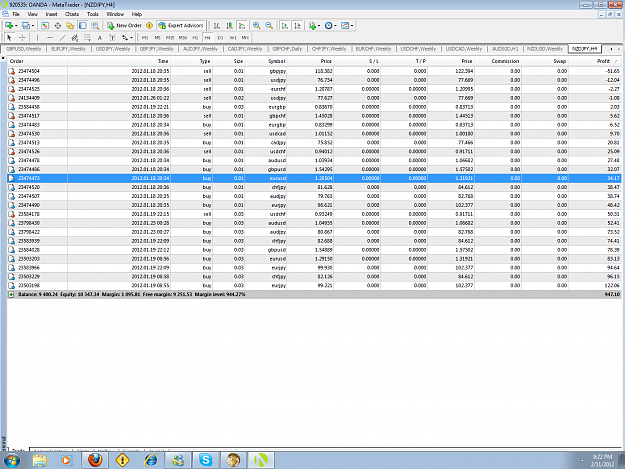This screenshot has width=625, height=469.
Task: Switch chart to Line Chart
Action: pos(242,26)
